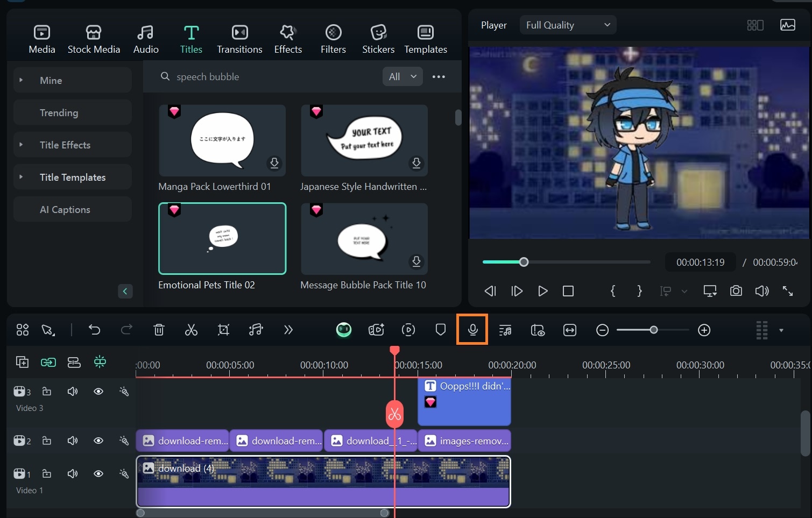
Task: Open the Stickers tab
Action: coord(378,39)
